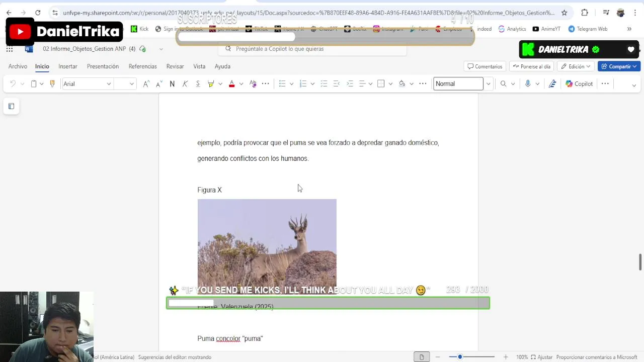Open the browser extensions puzzle icon
This screenshot has height=362, width=644.
point(584,13)
